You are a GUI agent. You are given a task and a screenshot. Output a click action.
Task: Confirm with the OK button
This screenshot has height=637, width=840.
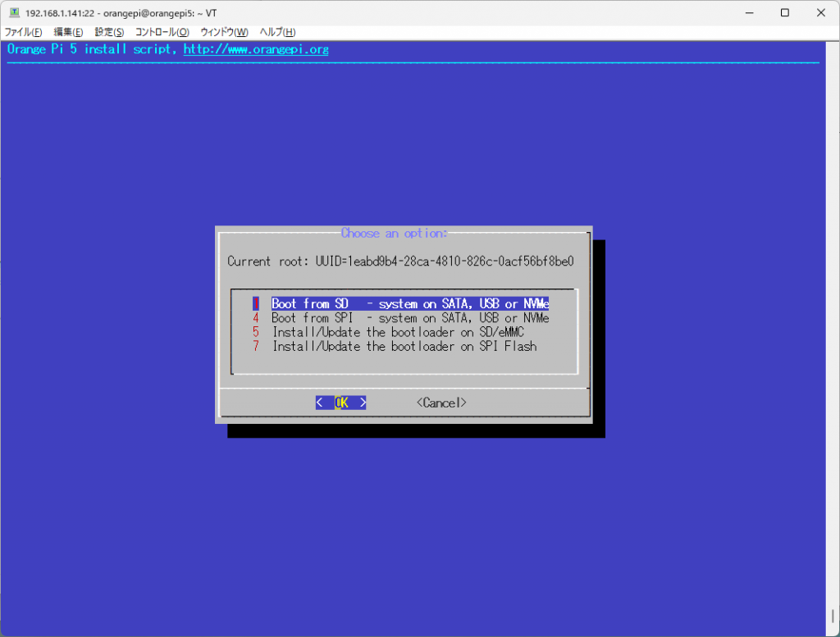coord(340,403)
